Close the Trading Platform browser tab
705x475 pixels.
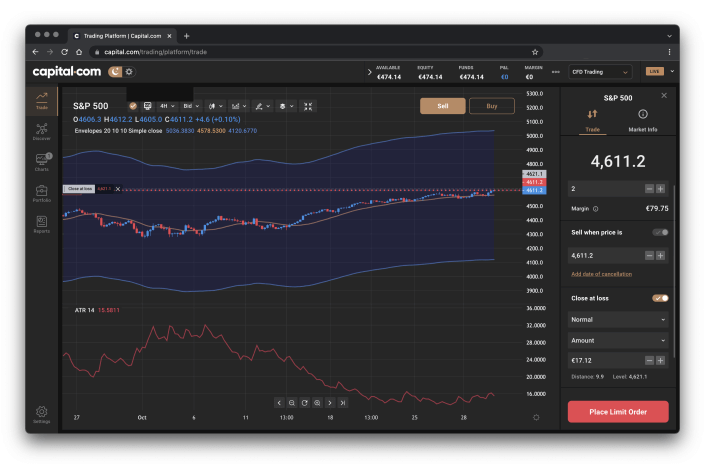pos(170,36)
